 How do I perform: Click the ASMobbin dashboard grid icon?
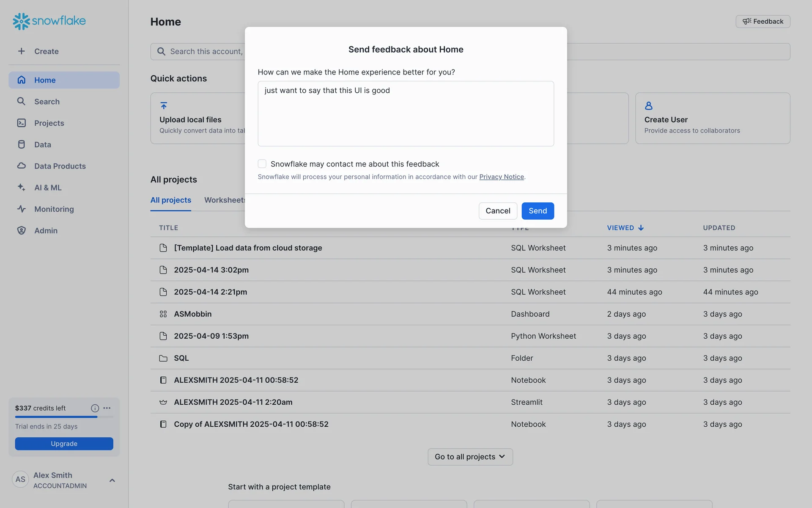[163, 314]
